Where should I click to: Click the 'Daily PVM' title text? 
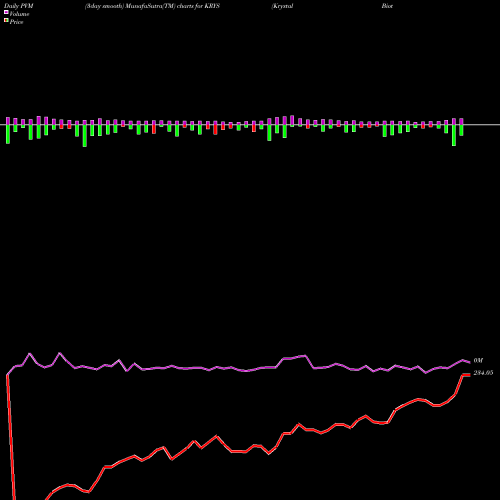(x=19, y=6)
